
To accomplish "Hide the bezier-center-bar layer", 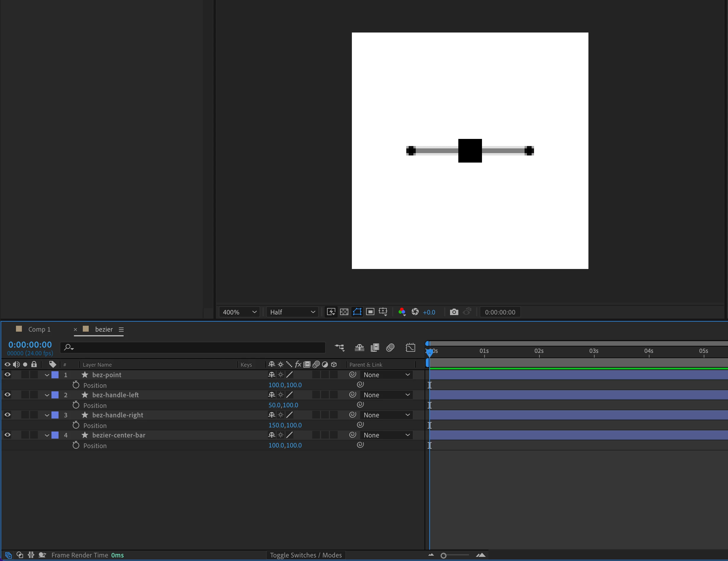I will 7,435.
